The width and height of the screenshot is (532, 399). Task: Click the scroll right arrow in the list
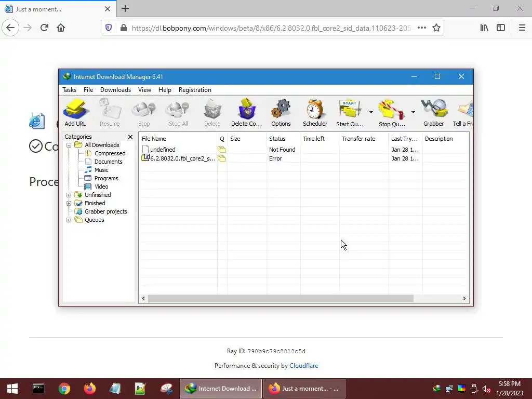[x=464, y=299]
